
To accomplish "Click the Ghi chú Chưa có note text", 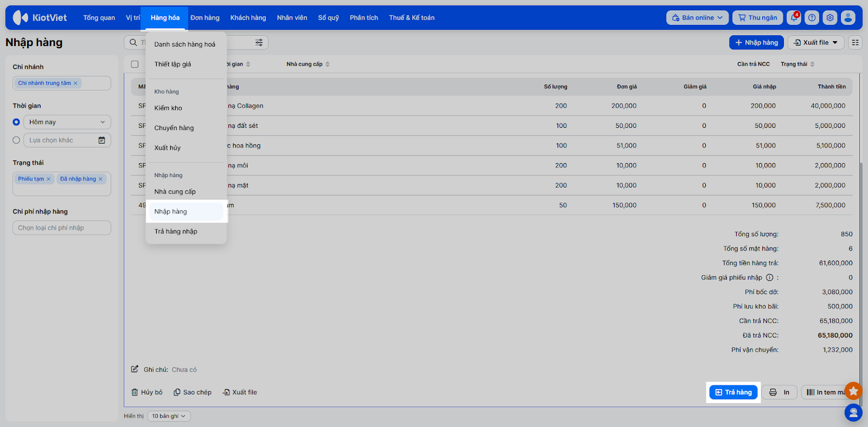I will pos(184,370).
